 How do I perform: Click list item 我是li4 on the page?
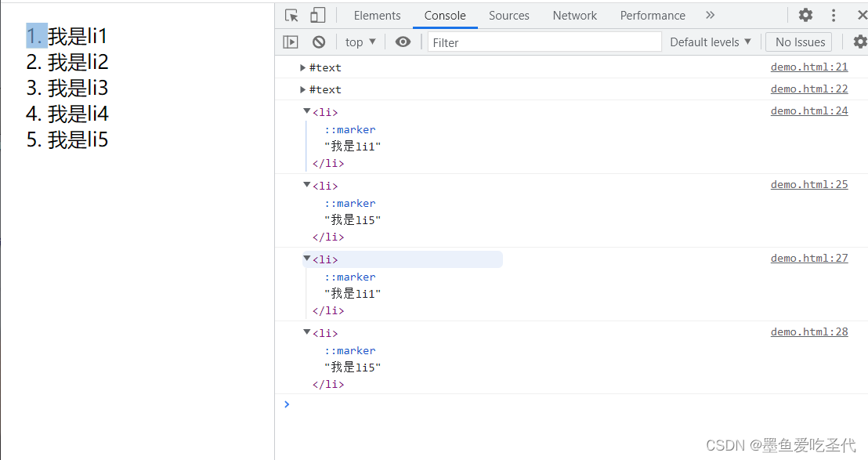click(x=78, y=114)
